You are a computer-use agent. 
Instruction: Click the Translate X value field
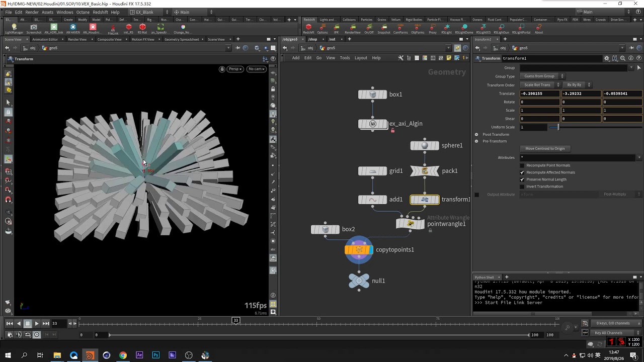tap(540, 94)
